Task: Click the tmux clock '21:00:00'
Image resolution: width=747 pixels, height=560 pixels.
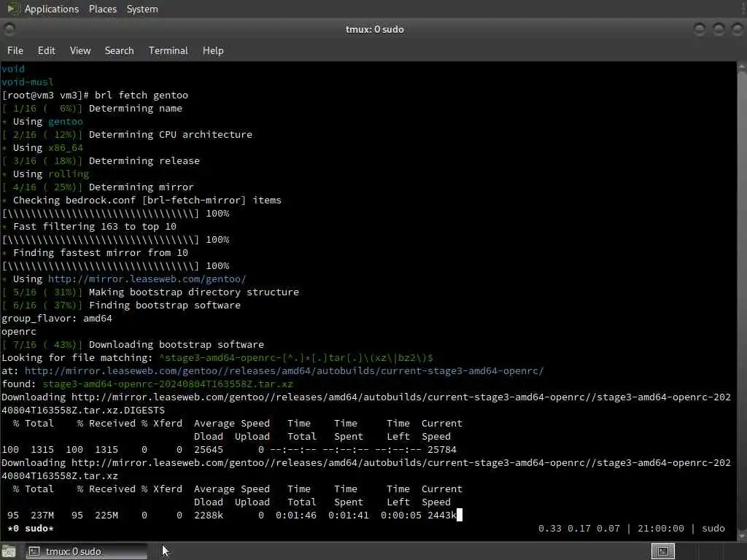Action: pyautogui.click(x=661, y=529)
